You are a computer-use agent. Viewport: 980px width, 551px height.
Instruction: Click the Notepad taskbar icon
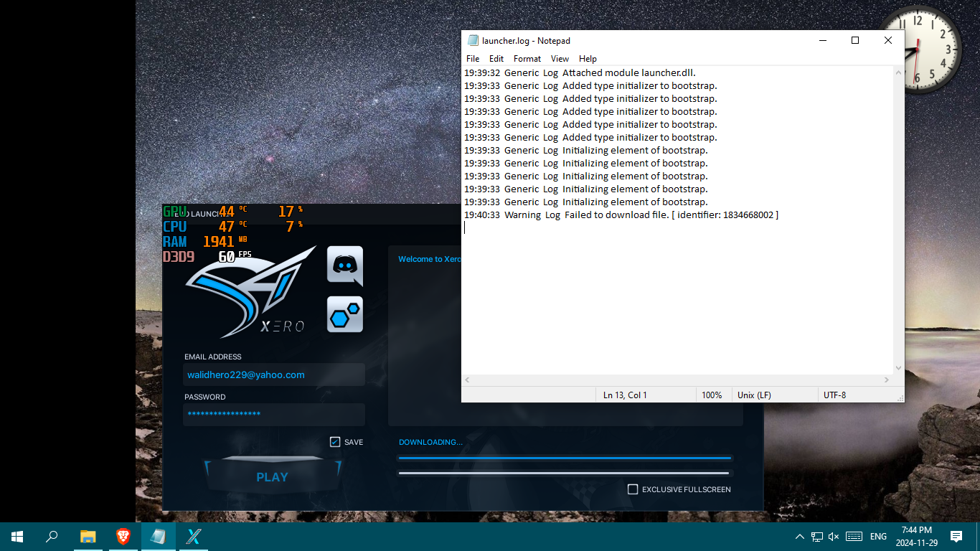158,536
